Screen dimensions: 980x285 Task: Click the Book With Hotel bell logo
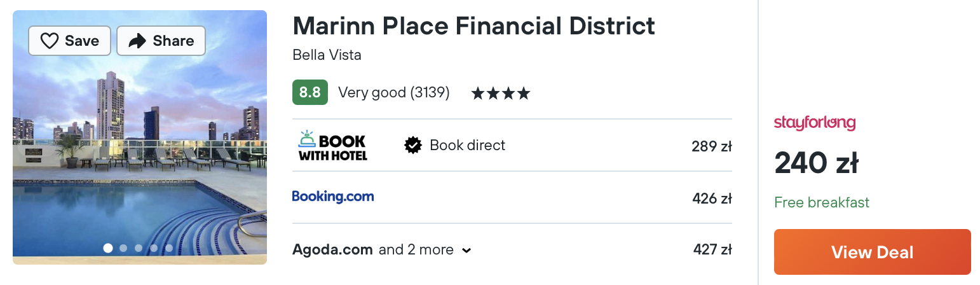(332, 145)
